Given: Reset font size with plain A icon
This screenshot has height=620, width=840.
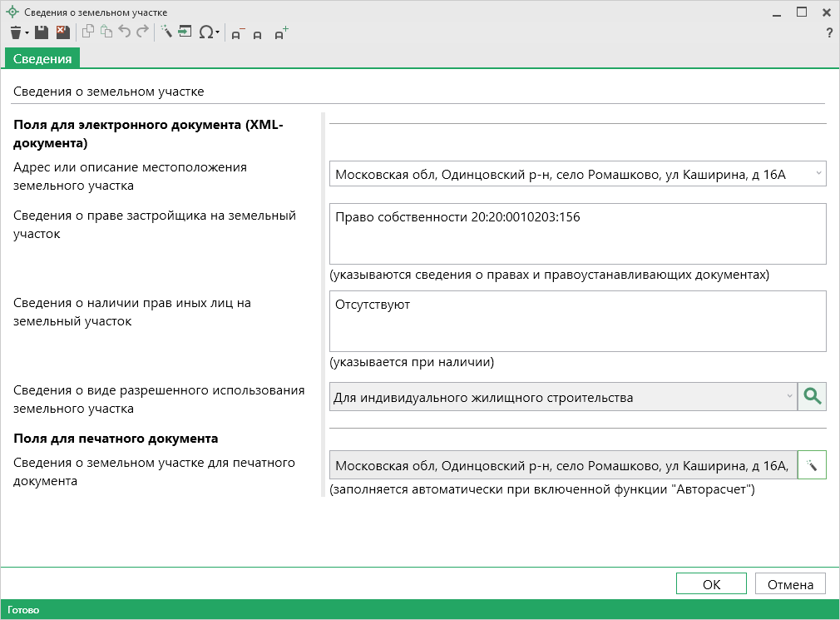Looking at the screenshot, I should (258, 34).
